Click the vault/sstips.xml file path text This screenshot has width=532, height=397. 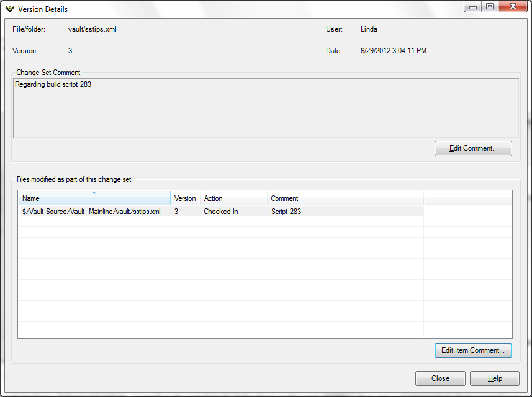(92, 29)
